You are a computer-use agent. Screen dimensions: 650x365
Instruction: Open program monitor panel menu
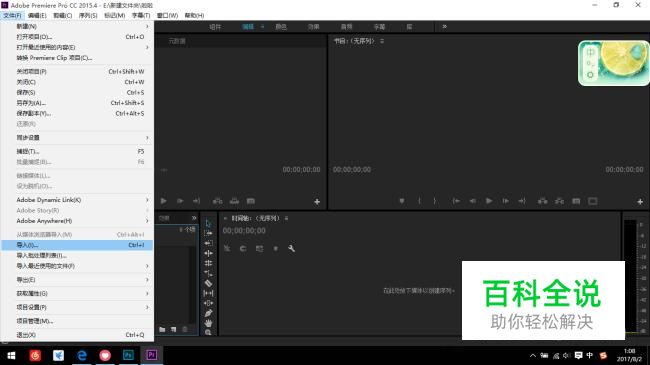tap(382, 41)
